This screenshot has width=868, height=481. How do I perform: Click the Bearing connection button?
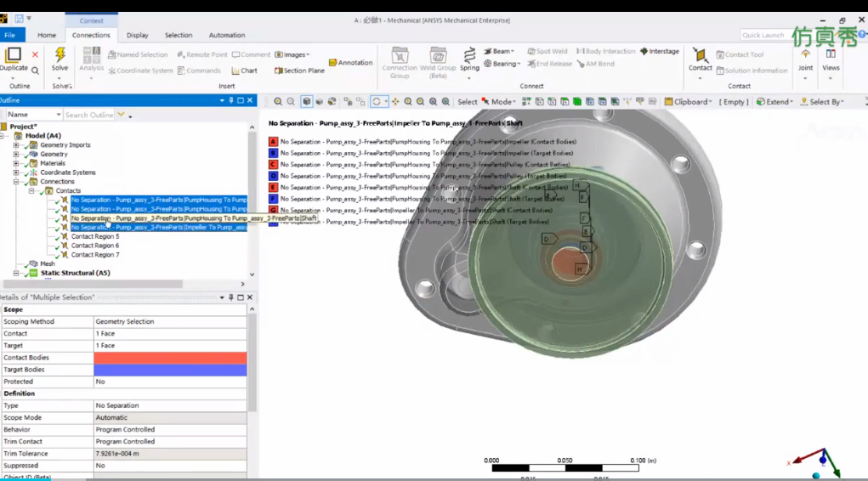pos(502,64)
